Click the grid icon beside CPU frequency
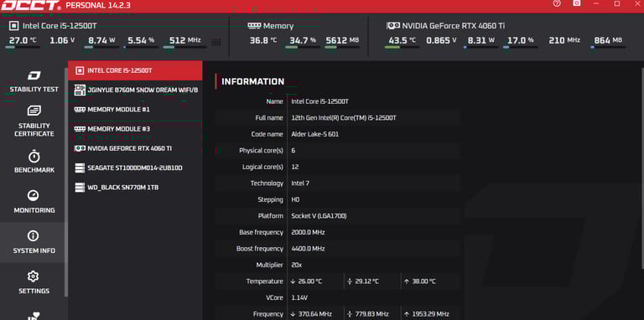The image size is (644, 320). point(216,42)
